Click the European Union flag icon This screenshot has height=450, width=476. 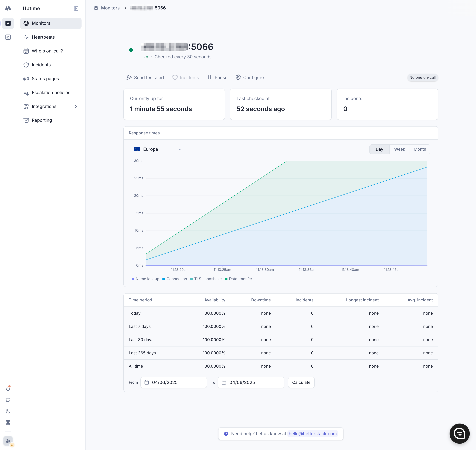(137, 149)
